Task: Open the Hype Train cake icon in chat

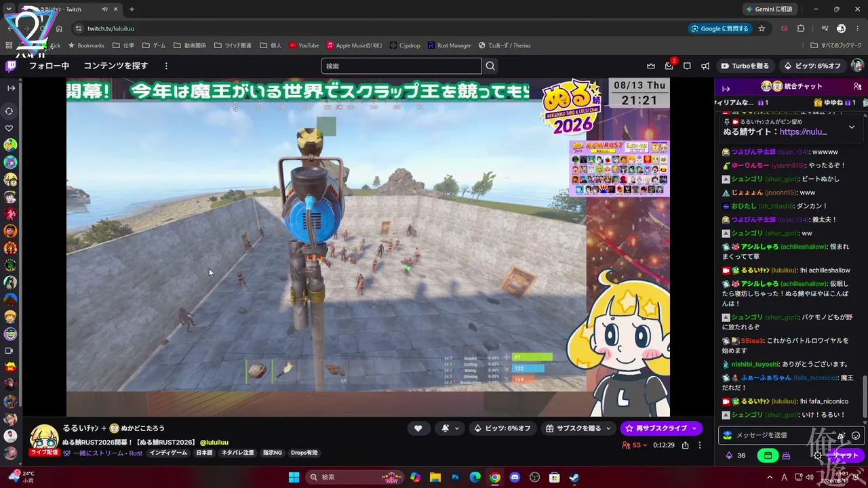Action: pyautogui.click(x=786, y=455)
